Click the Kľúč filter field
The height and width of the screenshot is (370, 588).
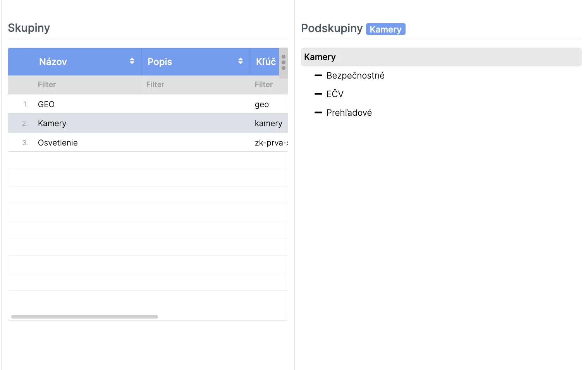270,85
